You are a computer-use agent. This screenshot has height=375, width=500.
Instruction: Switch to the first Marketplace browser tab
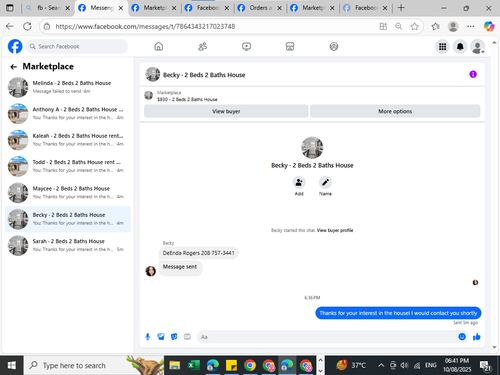pyautogui.click(x=153, y=8)
